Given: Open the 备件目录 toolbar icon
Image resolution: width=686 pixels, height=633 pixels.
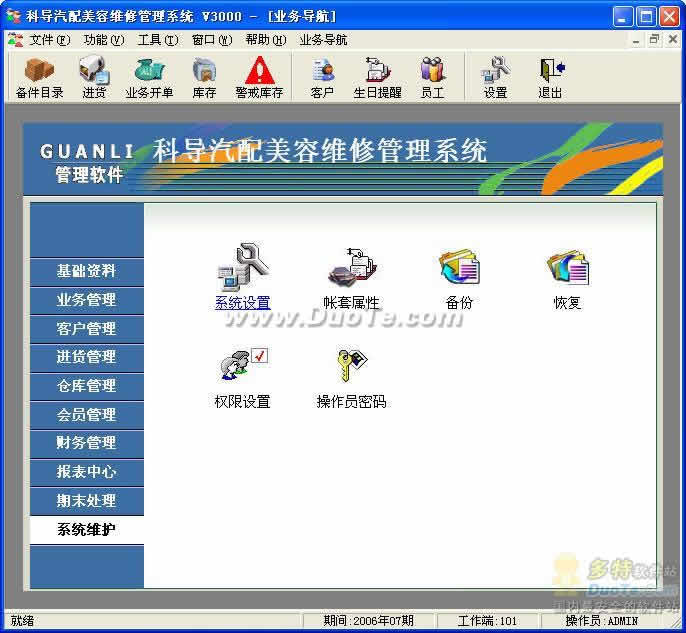Looking at the screenshot, I should coord(40,77).
